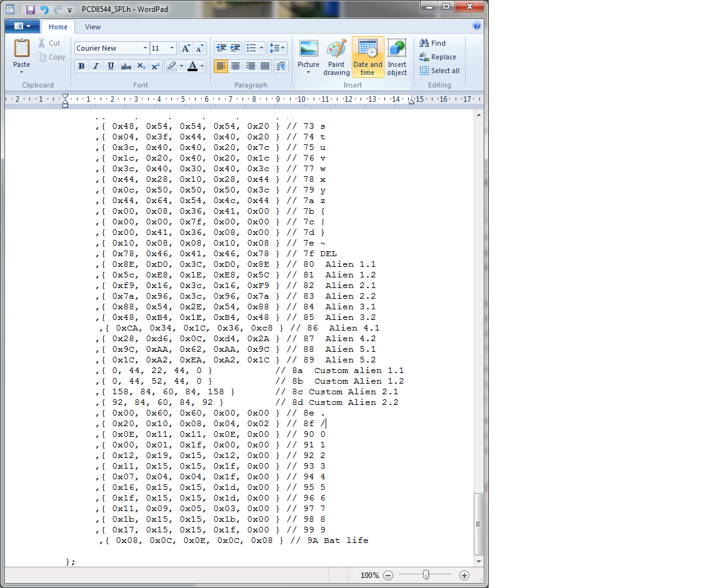Screen dimensions: 720x588
Task: Start a bulleted list
Action: (x=251, y=47)
